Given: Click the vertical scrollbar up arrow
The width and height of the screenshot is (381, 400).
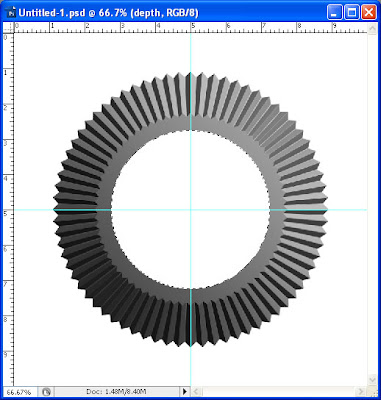Looking at the screenshot, I should point(373,28).
